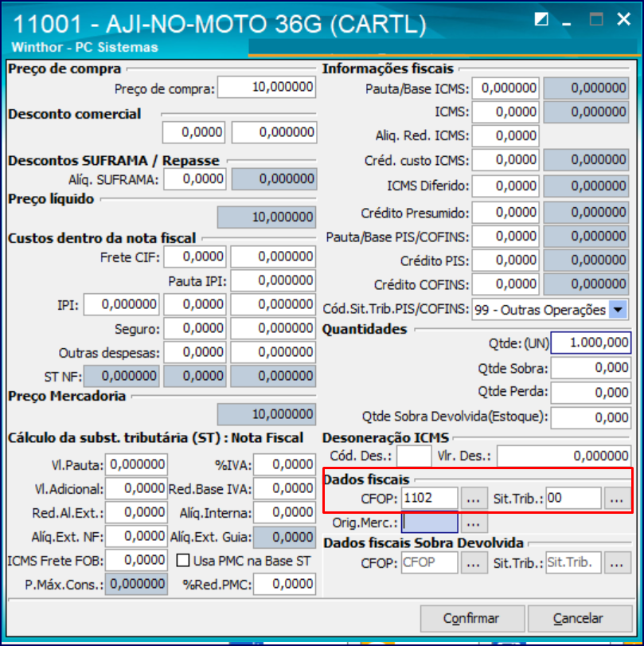This screenshot has width=644, height=646.
Task: Click the Sobra Devolvida Sit.Trib. field
Action: click(x=574, y=563)
